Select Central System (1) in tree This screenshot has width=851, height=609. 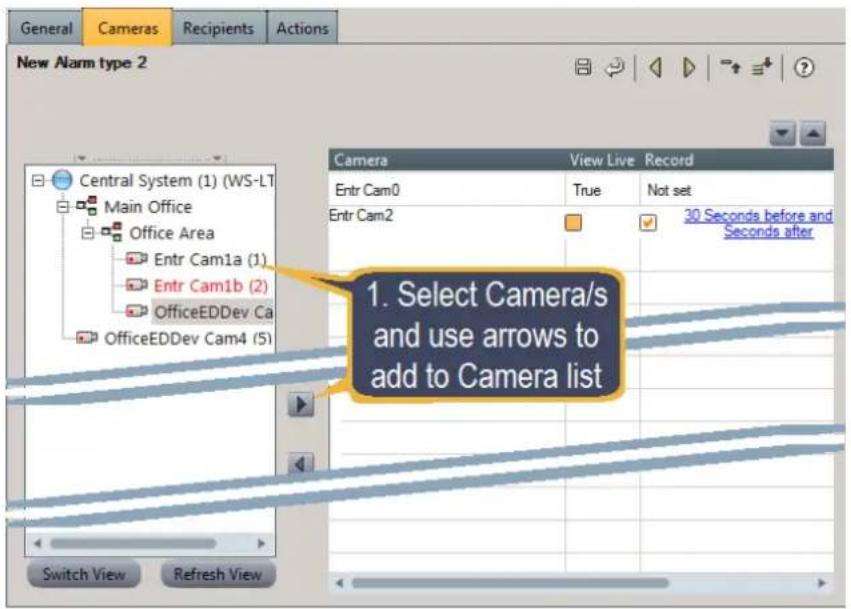(x=176, y=180)
